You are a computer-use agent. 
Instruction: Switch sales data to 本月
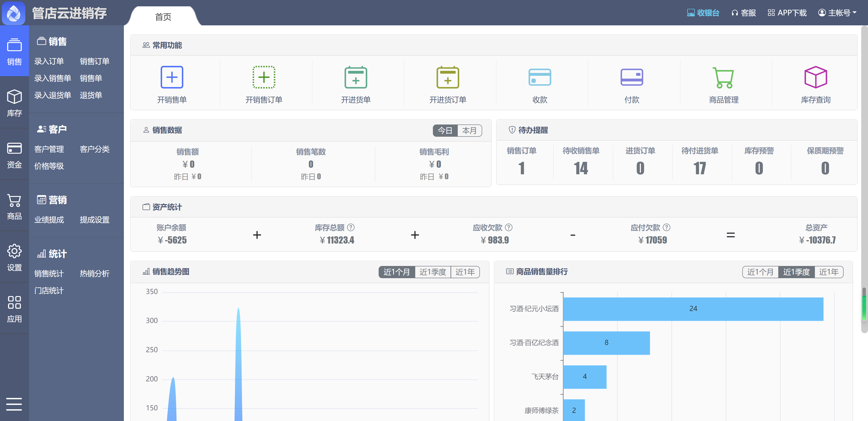pyautogui.click(x=469, y=131)
